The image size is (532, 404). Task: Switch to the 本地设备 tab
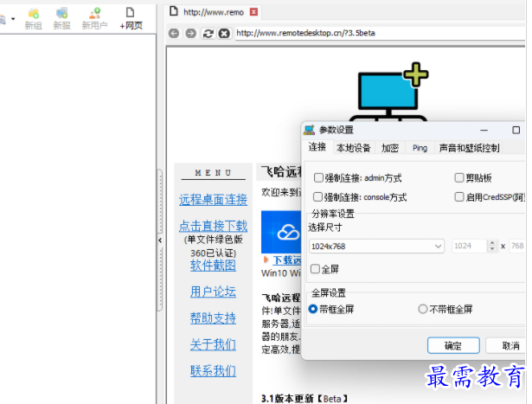point(353,148)
